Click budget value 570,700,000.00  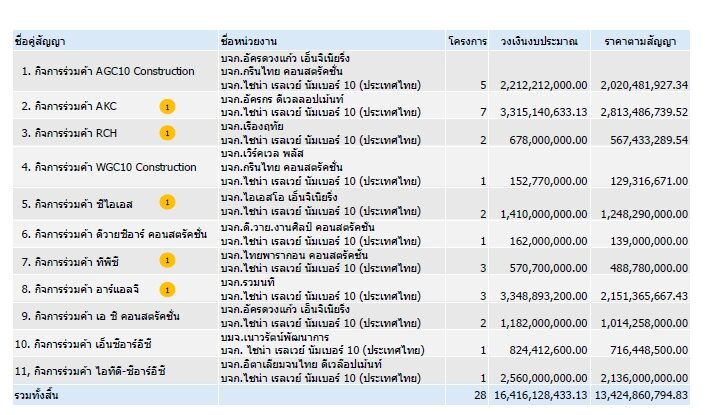click(x=548, y=268)
